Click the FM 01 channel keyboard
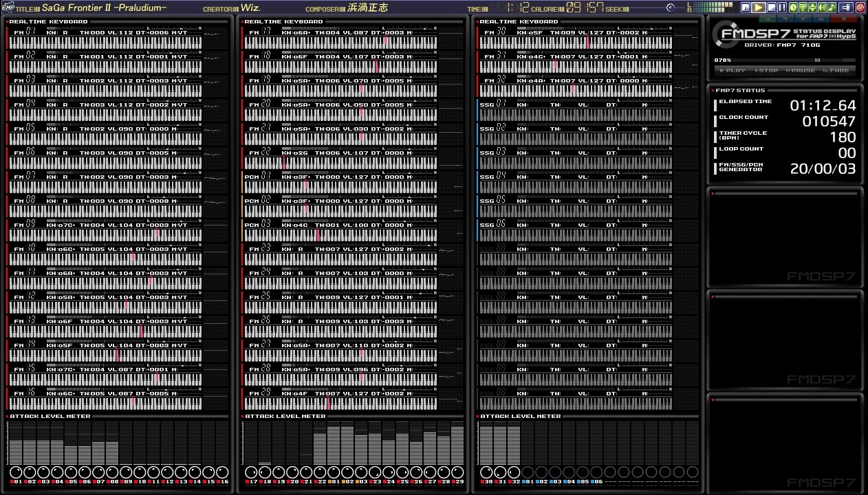Screen dimensions: 868x495 coord(106,43)
